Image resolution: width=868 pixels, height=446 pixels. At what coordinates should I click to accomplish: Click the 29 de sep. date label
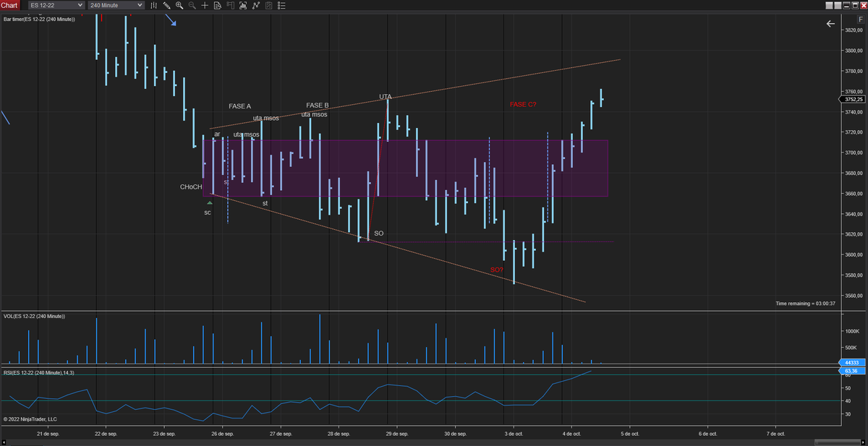pos(397,434)
